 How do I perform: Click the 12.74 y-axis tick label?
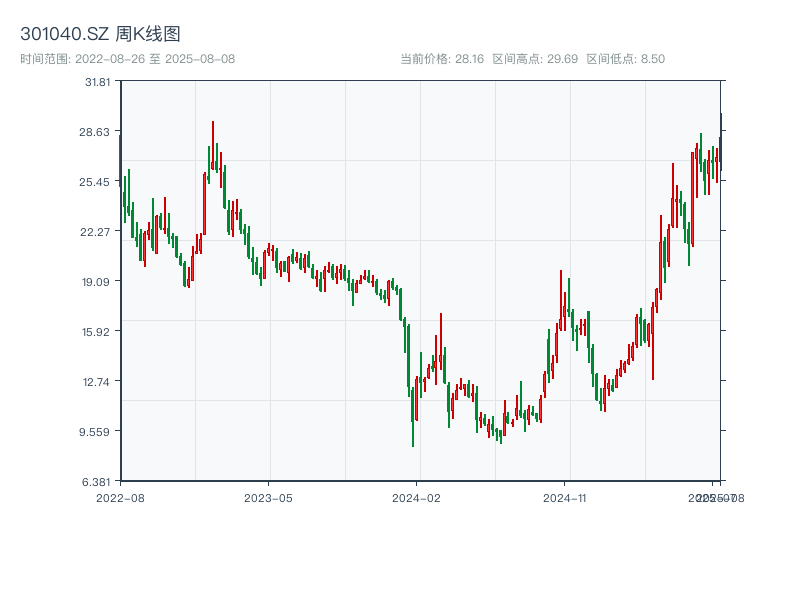(x=98, y=382)
